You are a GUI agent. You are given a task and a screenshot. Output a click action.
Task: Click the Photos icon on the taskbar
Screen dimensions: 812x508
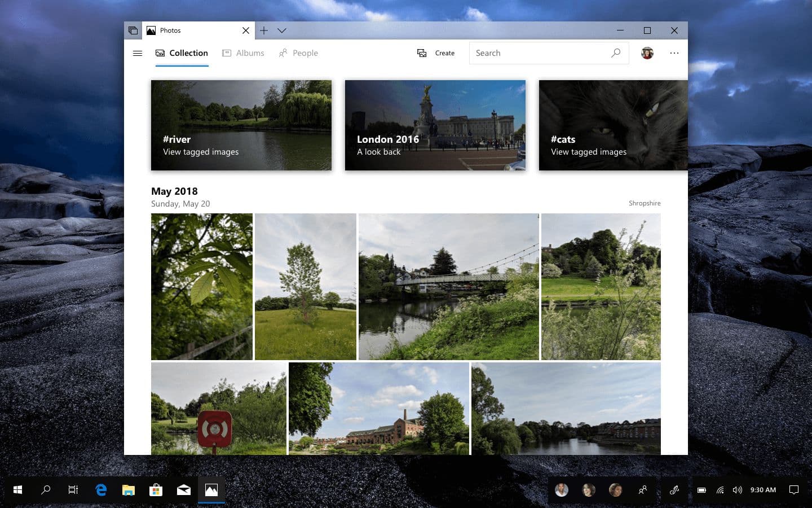[211, 490]
